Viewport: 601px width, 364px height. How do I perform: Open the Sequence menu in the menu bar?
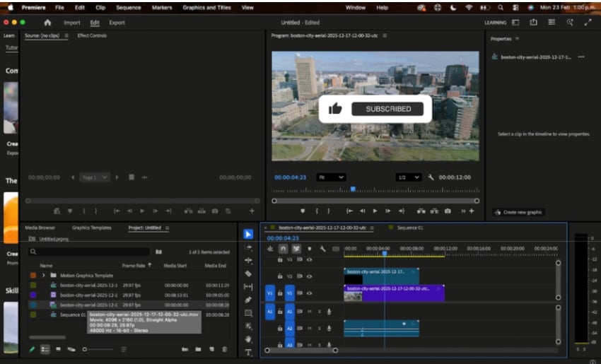128,7
